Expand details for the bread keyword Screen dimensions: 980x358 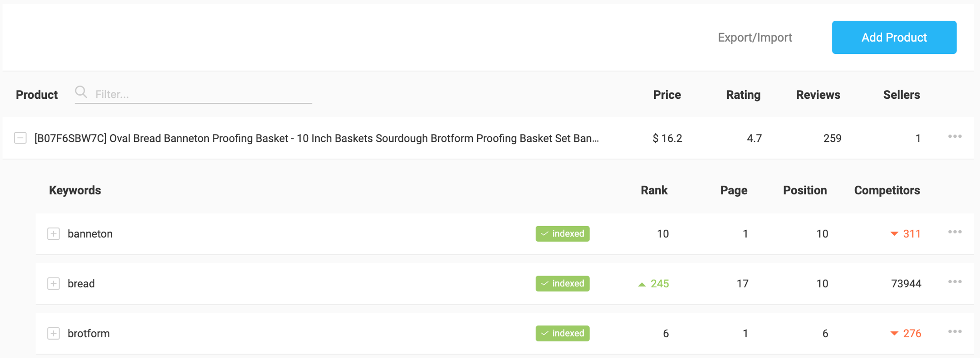click(54, 284)
